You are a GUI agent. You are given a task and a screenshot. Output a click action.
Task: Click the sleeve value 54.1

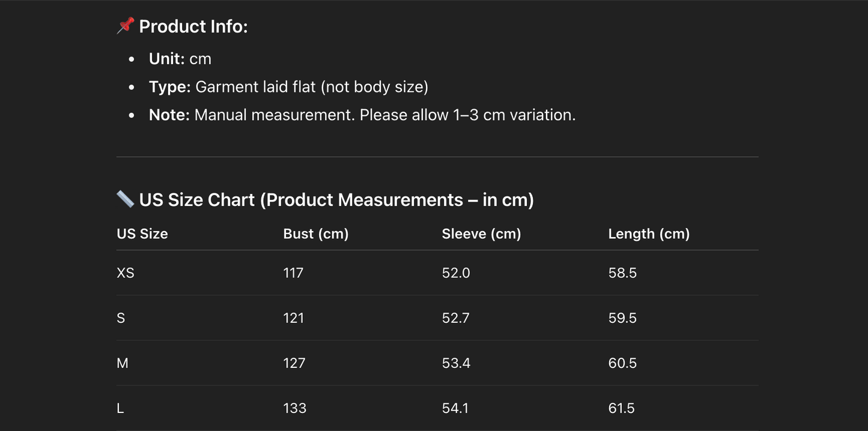pos(455,408)
